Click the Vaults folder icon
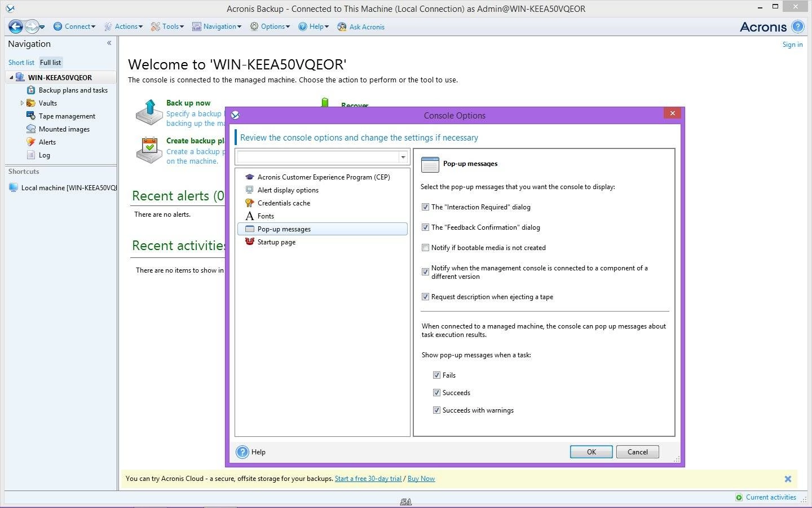The image size is (812, 508). coord(31,103)
